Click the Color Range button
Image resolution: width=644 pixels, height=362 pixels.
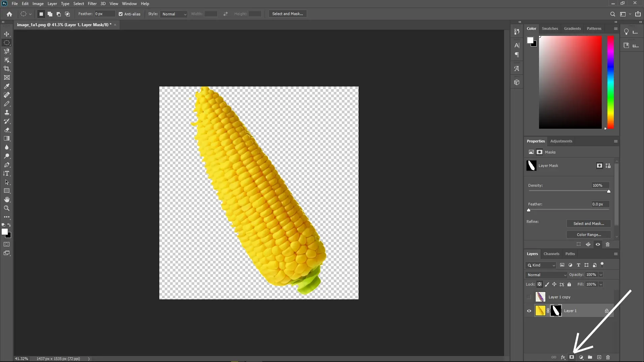point(589,235)
